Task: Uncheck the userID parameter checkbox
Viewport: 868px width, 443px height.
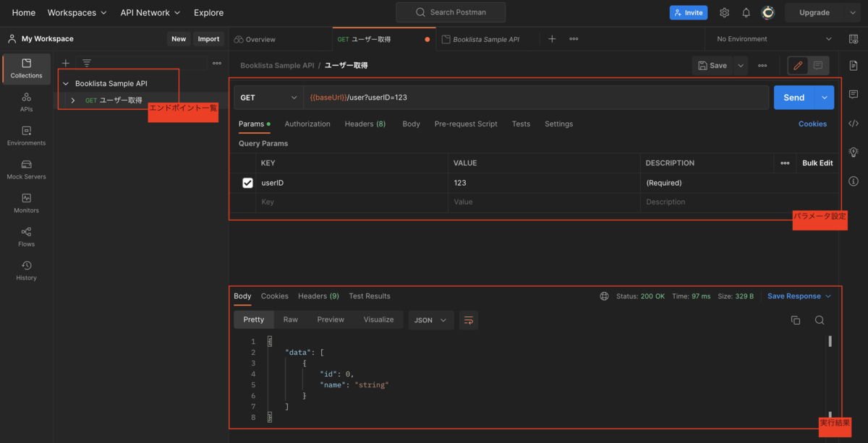Action: point(247,183)
